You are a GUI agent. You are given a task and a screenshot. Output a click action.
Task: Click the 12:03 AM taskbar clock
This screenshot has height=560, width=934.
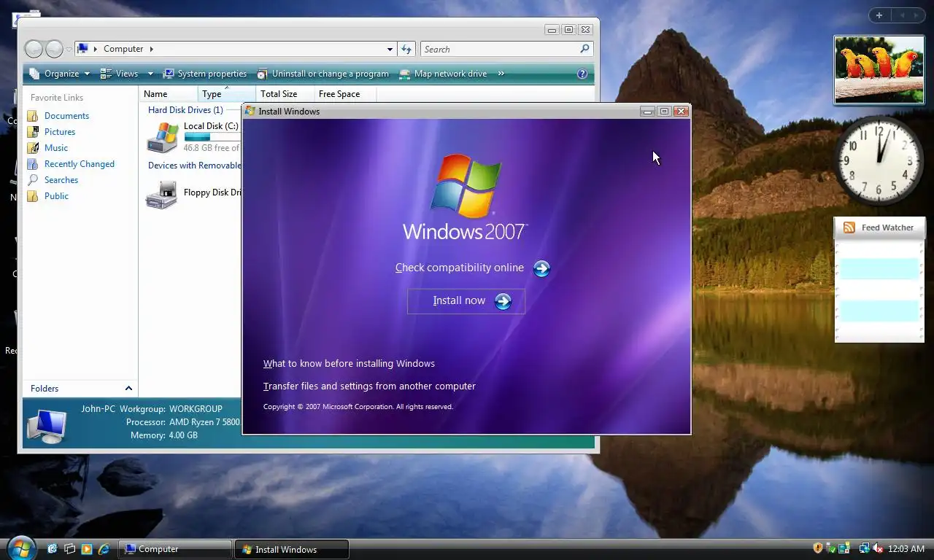pos(906,549)
